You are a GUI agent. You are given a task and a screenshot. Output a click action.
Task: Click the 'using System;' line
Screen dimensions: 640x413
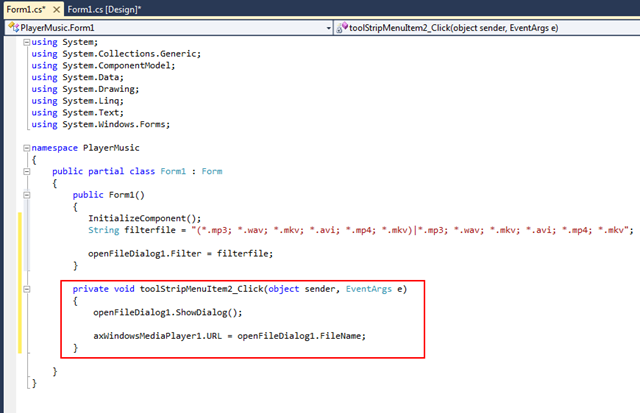(65, 42)
